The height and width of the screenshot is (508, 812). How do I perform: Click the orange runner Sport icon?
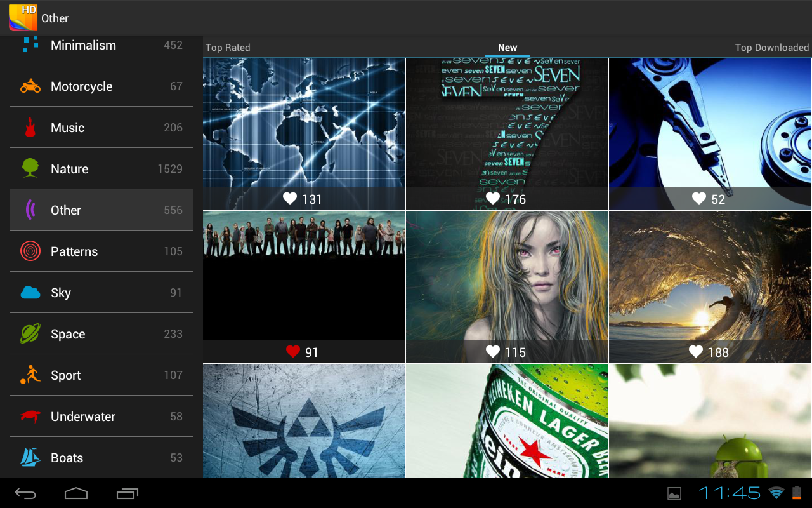click(x=30, y=375)
